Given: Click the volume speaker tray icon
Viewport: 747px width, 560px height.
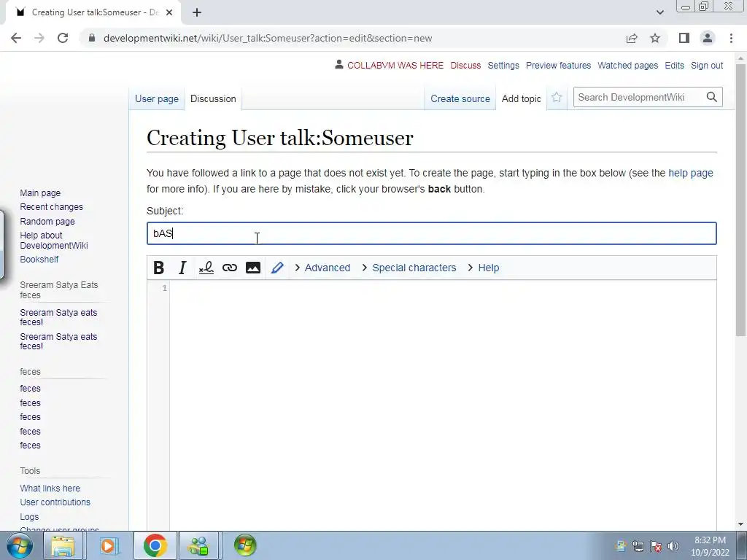Looking at the screenshot, I should pyautogui.click(x=673, y=545).
